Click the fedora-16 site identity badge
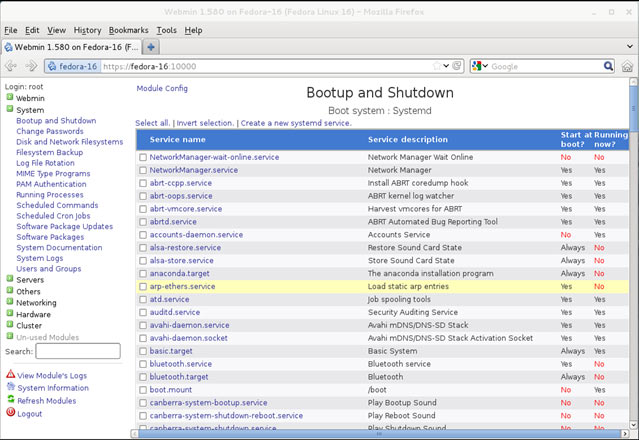 72,66
